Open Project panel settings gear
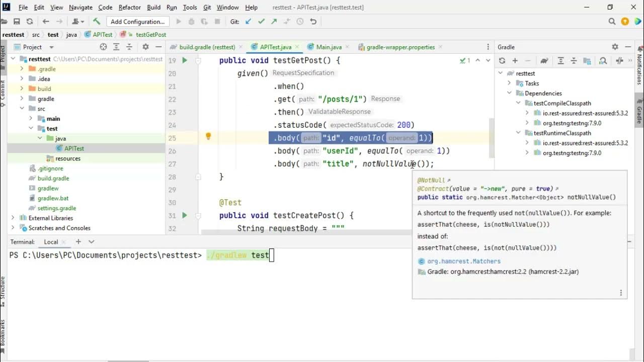The width and height of the screenshot is (644, 362). pos(145,47)
